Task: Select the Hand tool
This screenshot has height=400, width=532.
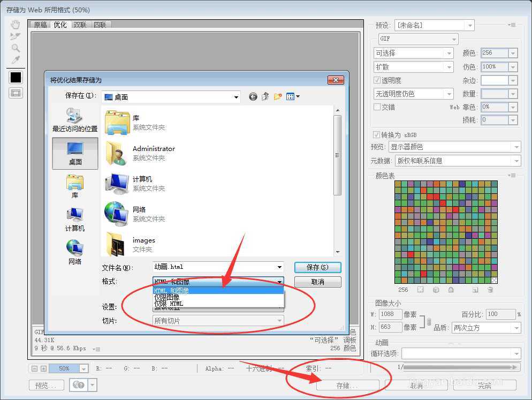Action: pyautogui.click(x=15, y=24)
